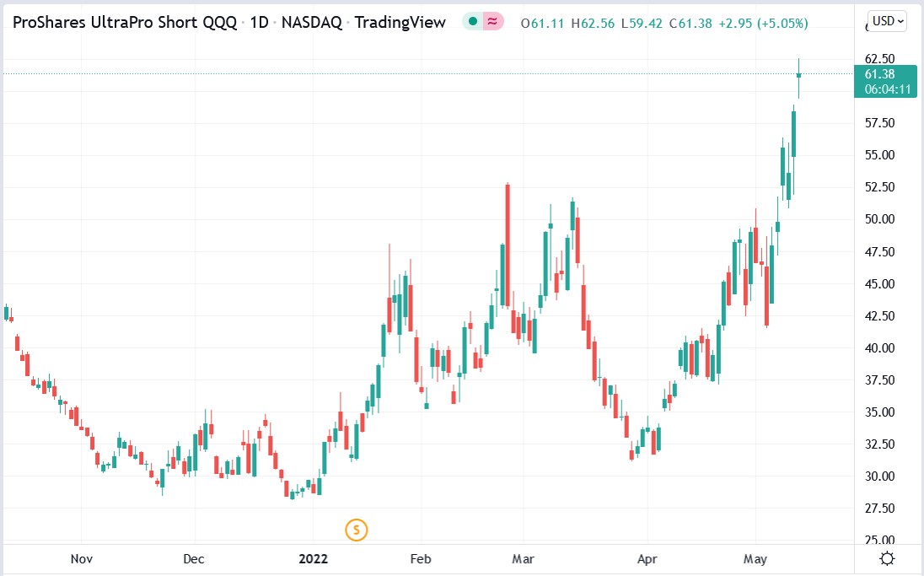
Task: Click the 40.00 price axis label
Action: click(x=880, y=348)
